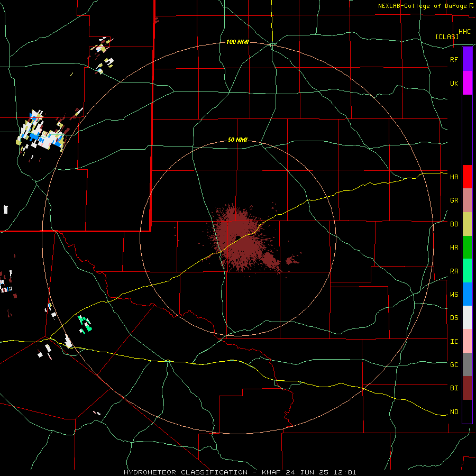The image size is (476, 476).
Task: Click the purple RF legend swatch
Action: click(467, 59)
